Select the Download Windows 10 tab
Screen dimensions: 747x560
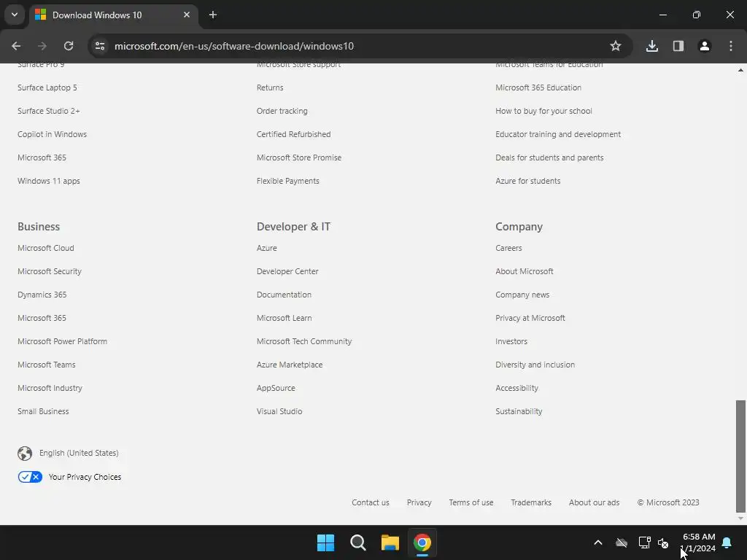click(x=113, y=15)
